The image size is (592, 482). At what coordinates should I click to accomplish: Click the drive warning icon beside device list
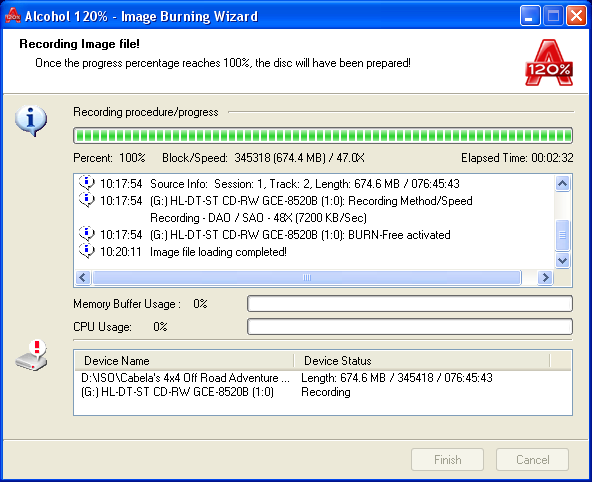tap(32, 356)
